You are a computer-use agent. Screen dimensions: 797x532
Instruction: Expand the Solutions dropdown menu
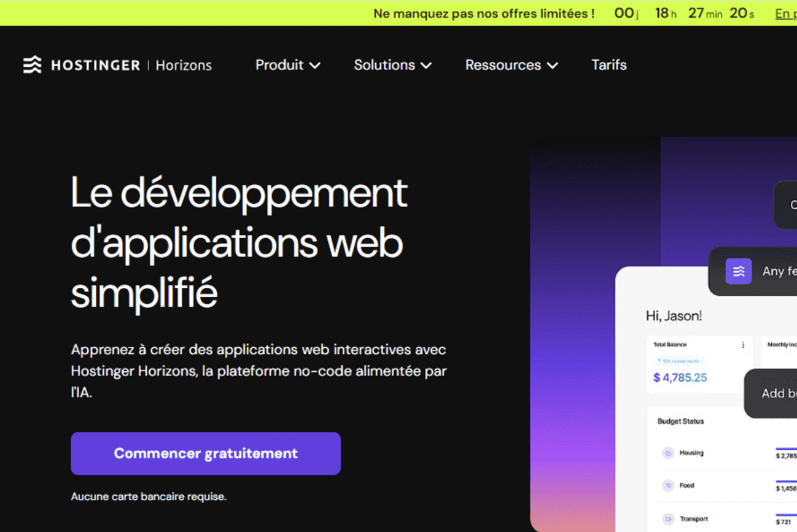[392, 65]
